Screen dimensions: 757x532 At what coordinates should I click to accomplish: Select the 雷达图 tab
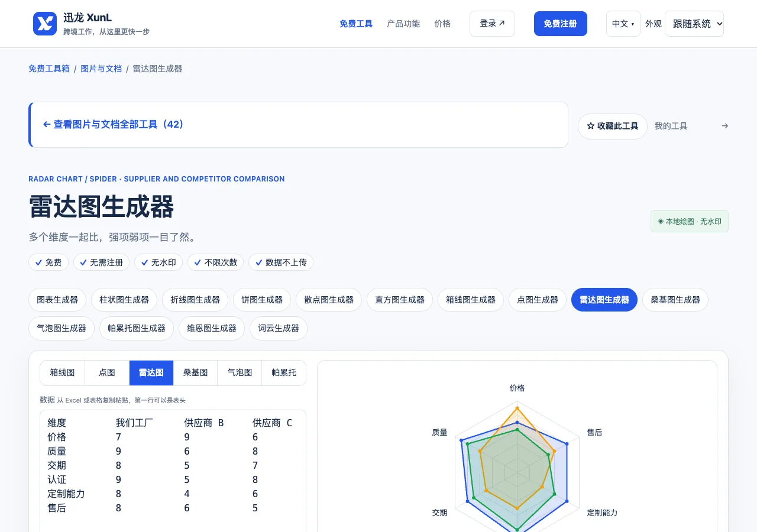151,373
